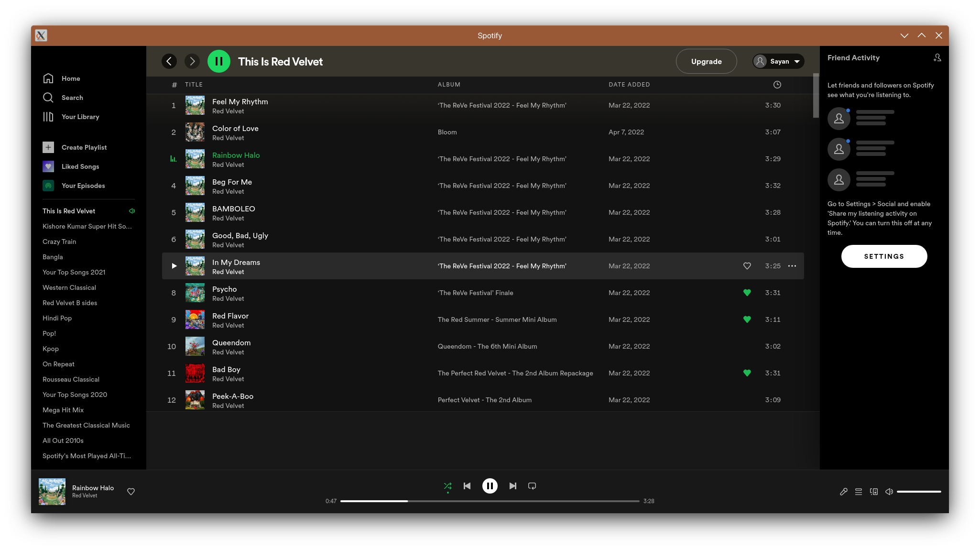Skip to previous track
Screen dimensions: 980x550
[x=467, y=486]
